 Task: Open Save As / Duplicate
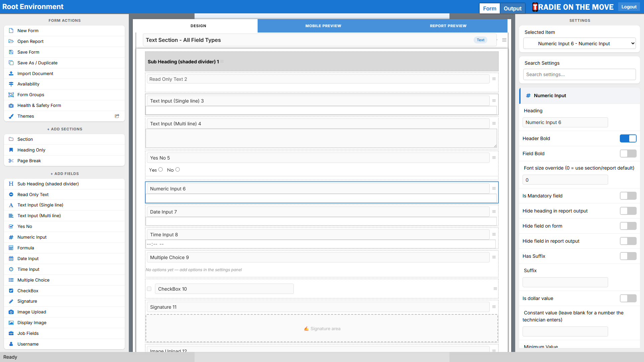coord(64,63)
